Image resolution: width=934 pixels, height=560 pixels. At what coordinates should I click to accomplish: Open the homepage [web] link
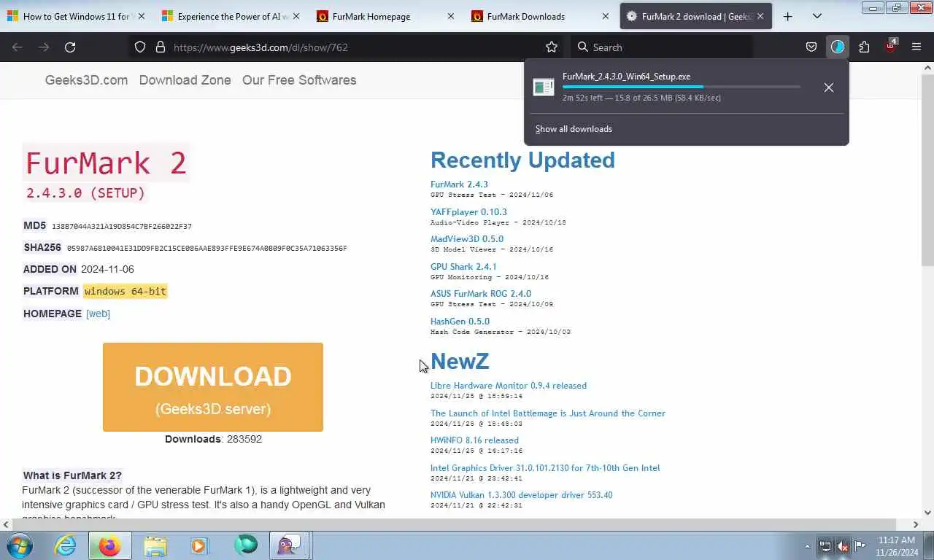pyautogui.click(x=98, y=314)
